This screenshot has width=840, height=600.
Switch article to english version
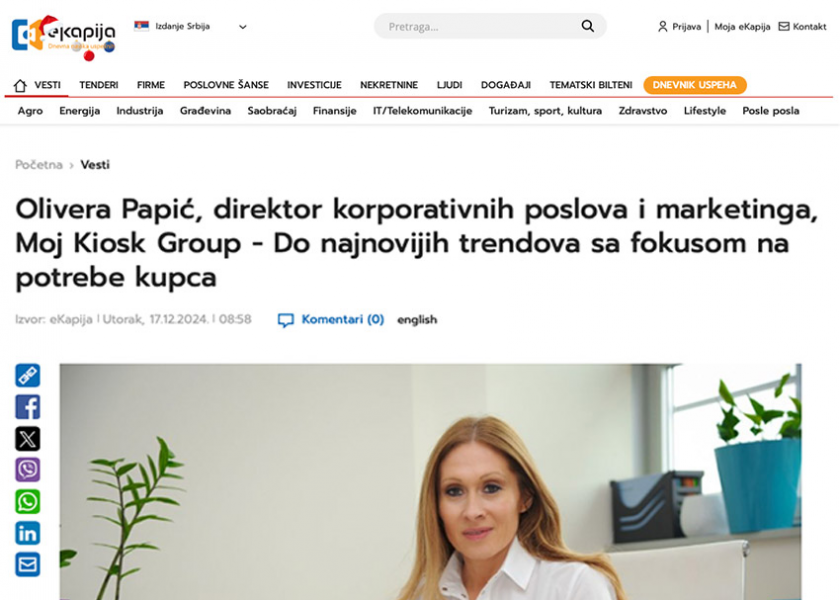(417, 320)
